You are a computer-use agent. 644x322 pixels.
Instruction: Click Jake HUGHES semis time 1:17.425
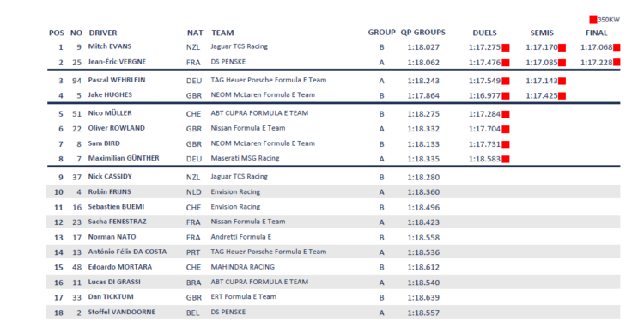pyautogui.click(x=541, y=96)
